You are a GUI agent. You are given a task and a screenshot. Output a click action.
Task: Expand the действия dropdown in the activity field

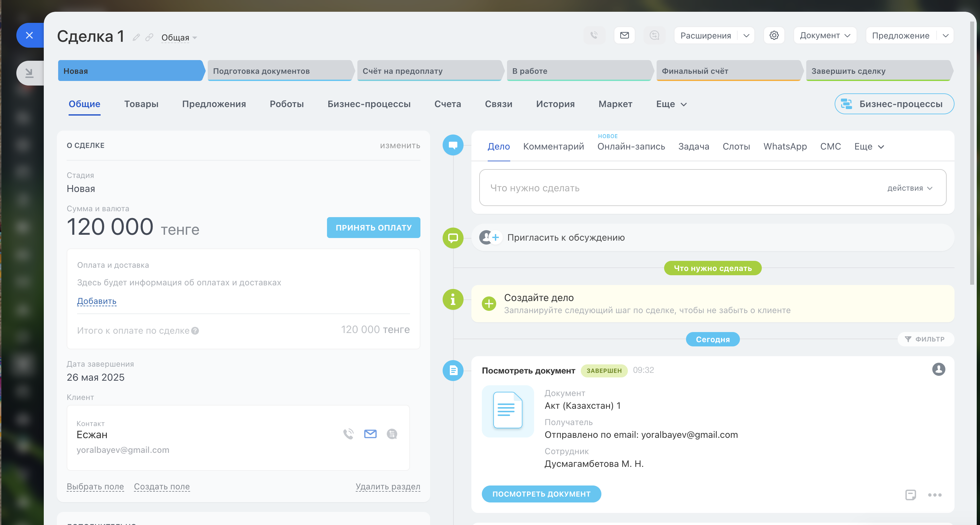(910, 188)
